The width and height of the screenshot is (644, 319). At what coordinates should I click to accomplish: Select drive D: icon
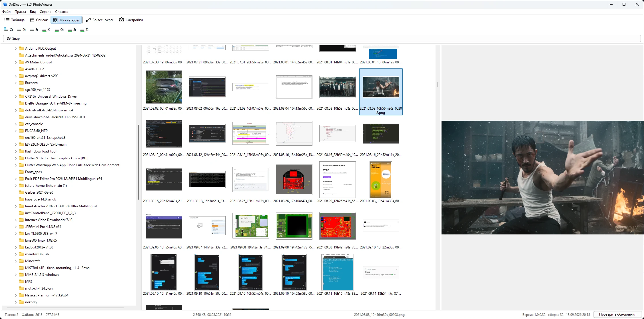pyautogui.click(x=19, y=30)
